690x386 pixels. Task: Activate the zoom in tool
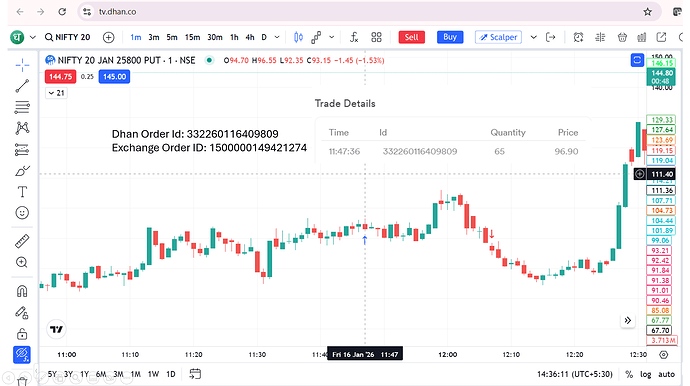tap(22, 263)
